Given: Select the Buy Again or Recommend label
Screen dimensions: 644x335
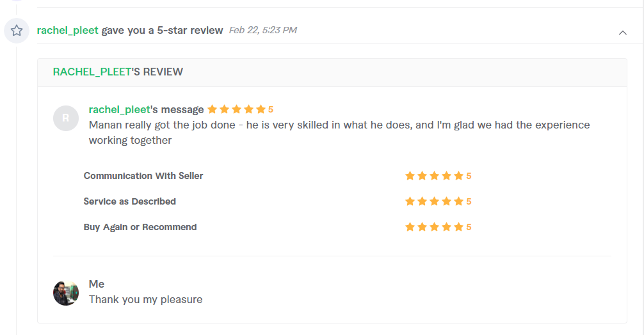Looking at the screenshot, I should (140, 227).
